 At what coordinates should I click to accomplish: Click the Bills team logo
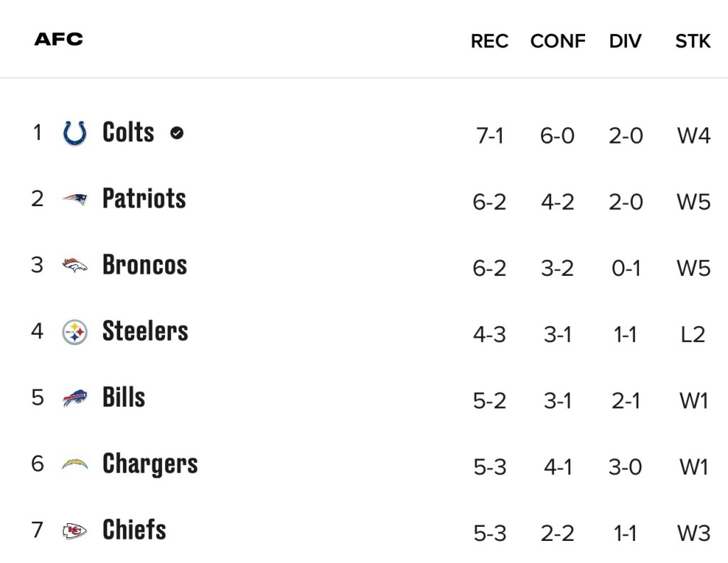point(75,398)
